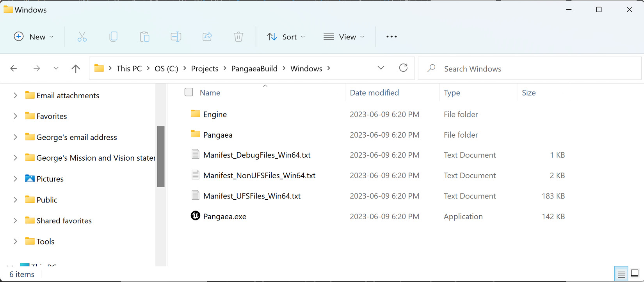The width and height of the screenshot is (644, 282).
Task: Click the Delete trash can icon
Action: coord(238,37)
